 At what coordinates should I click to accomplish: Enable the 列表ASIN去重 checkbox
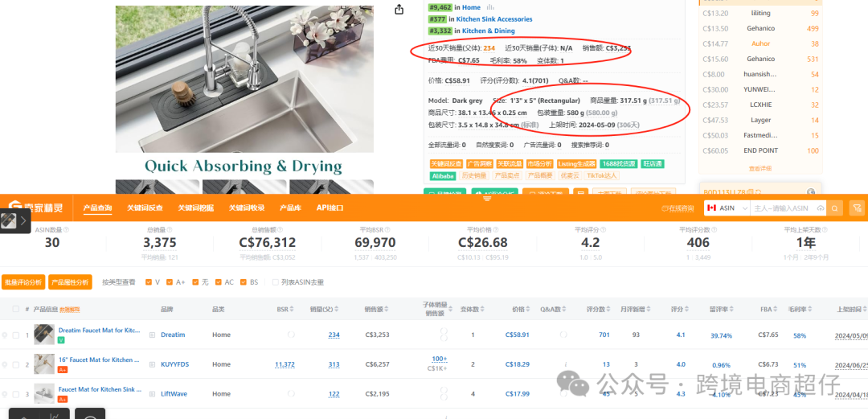point(275,282)
